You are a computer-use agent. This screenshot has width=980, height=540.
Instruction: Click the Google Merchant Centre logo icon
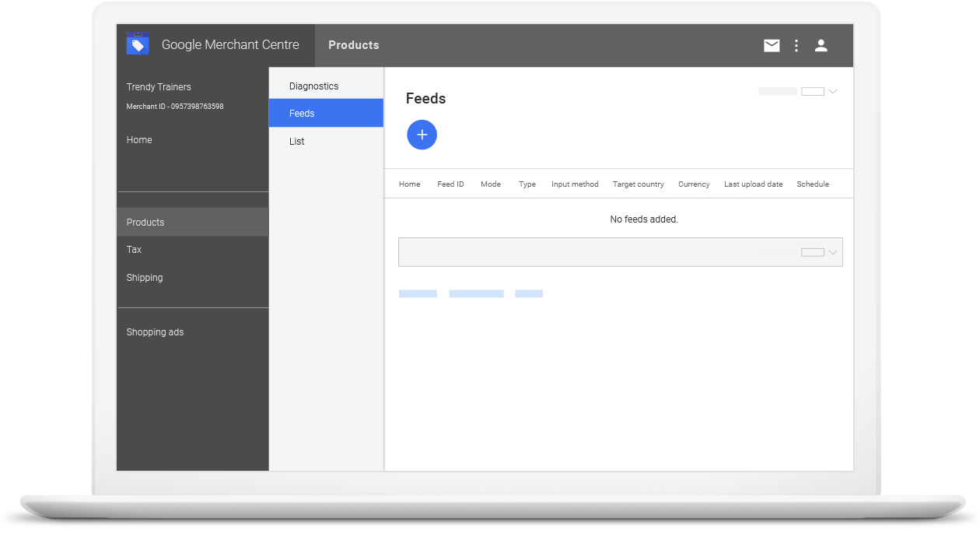[138, 44]
